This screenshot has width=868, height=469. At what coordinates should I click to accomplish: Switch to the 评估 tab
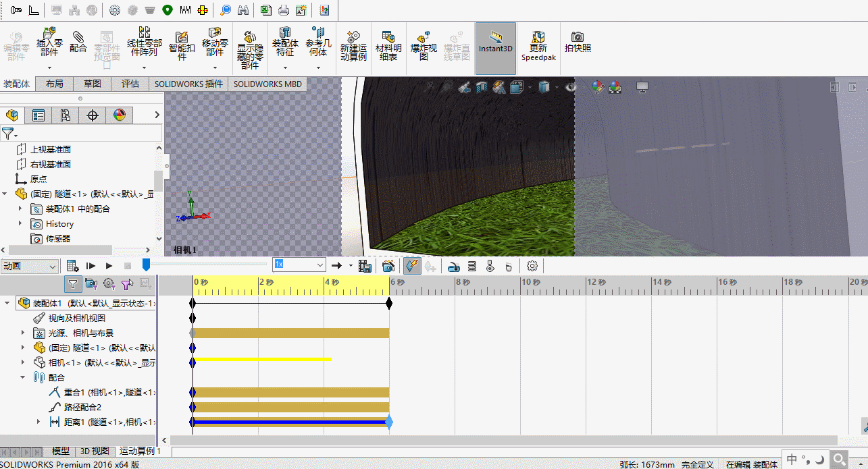pos(130,84)
